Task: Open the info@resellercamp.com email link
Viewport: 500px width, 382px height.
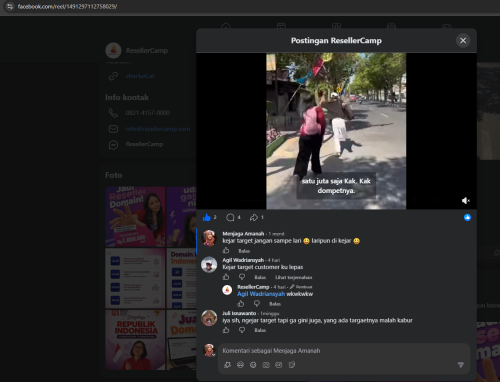Action: coord(158,129)
